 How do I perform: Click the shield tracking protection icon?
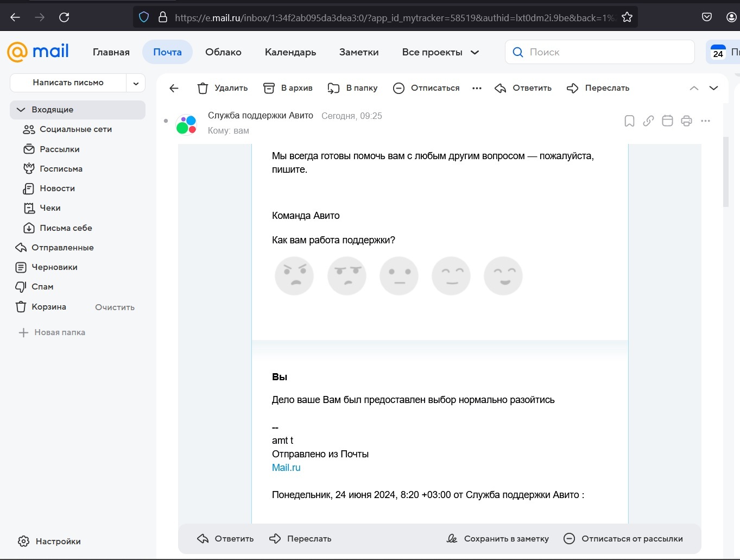144,17
